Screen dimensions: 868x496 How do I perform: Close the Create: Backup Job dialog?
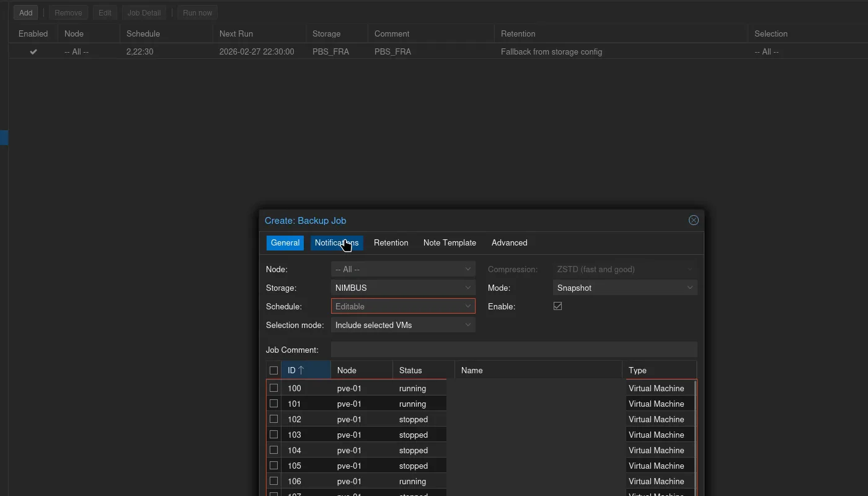pos(693,220)
